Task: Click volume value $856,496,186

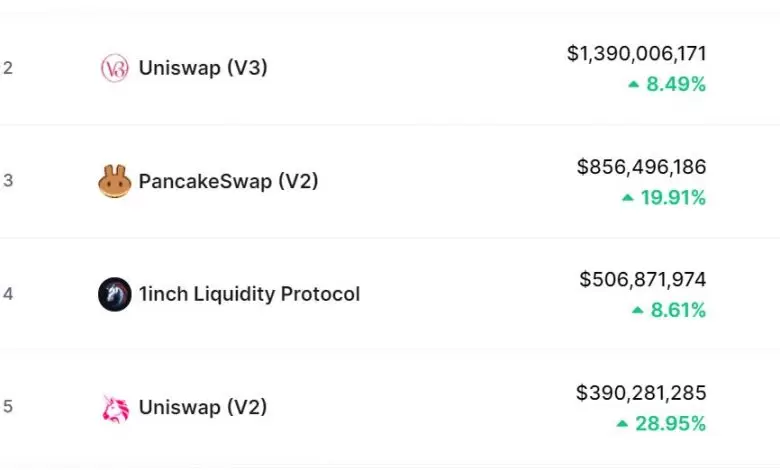Action: point(641,167)
